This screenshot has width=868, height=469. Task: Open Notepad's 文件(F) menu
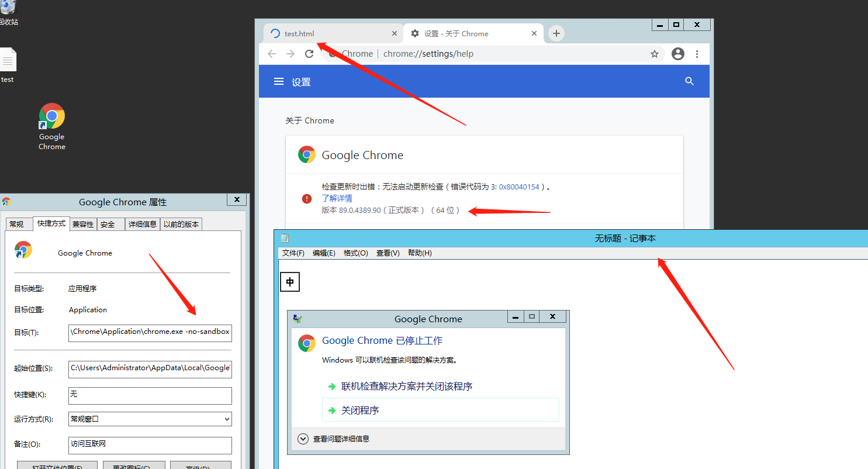(293, 253)
